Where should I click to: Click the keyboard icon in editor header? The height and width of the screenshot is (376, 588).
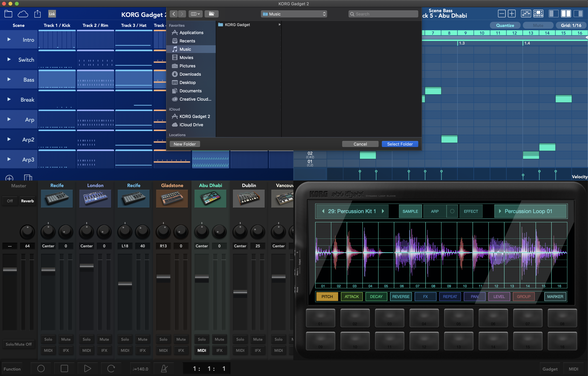point(538,14)
